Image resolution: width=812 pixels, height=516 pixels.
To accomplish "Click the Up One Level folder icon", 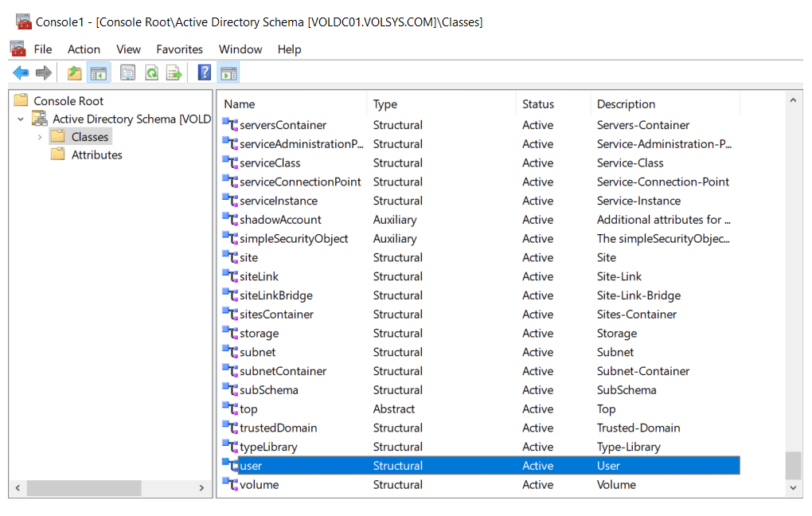I will pyautogui.click(x=74, y=73).
